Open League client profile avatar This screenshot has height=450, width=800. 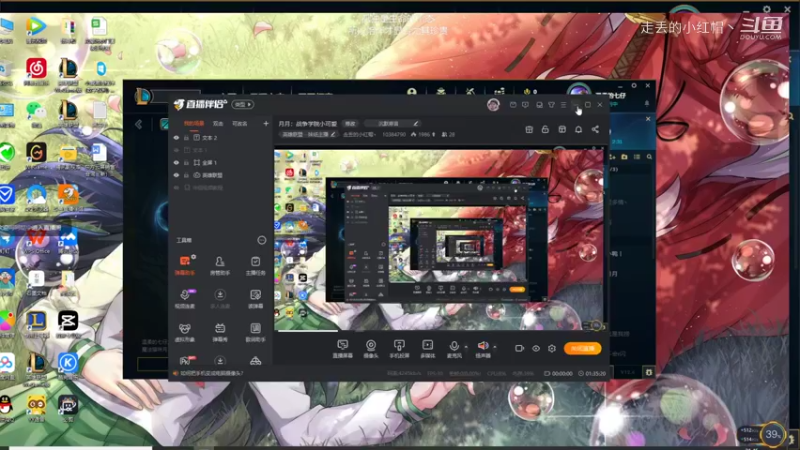tap(579, 92)
